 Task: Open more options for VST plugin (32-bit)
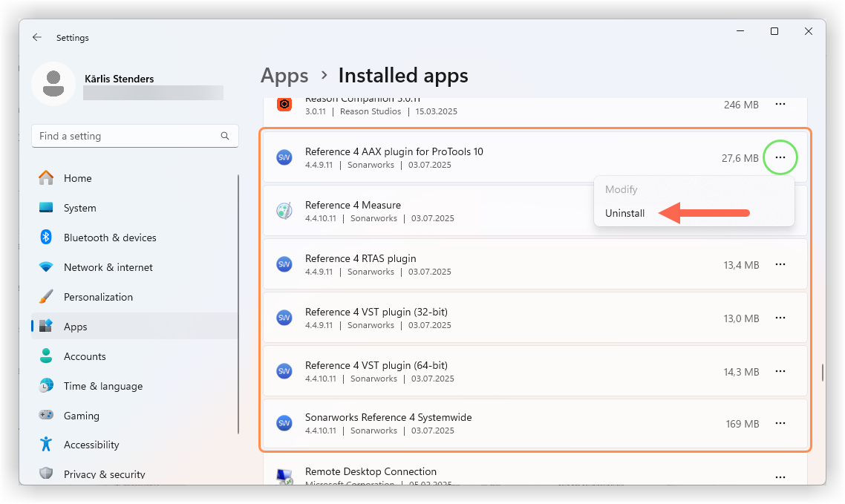[780, 318]
